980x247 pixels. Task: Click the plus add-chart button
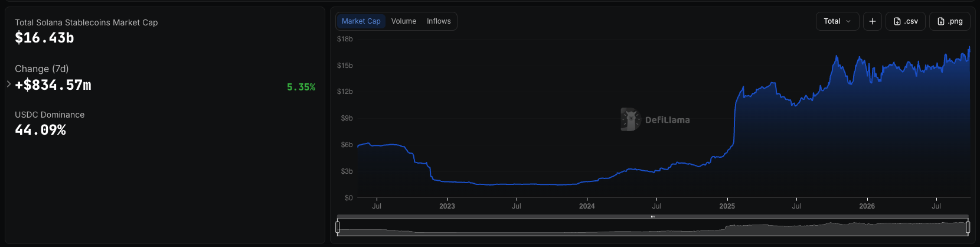tap(873, 21)
